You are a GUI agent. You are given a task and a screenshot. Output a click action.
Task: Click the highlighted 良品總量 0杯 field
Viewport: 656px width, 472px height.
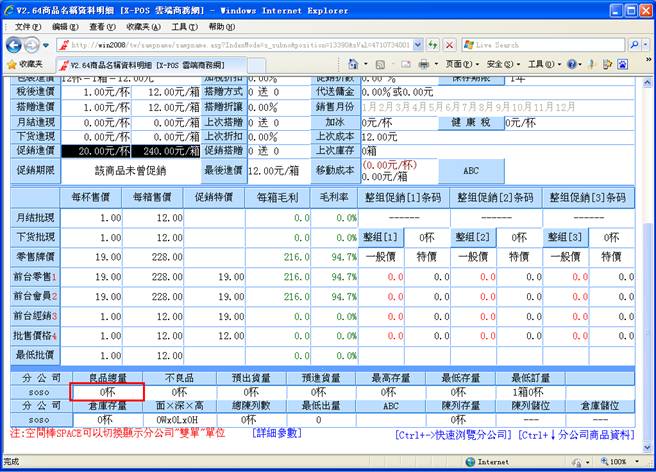click(x=107, y=392)
